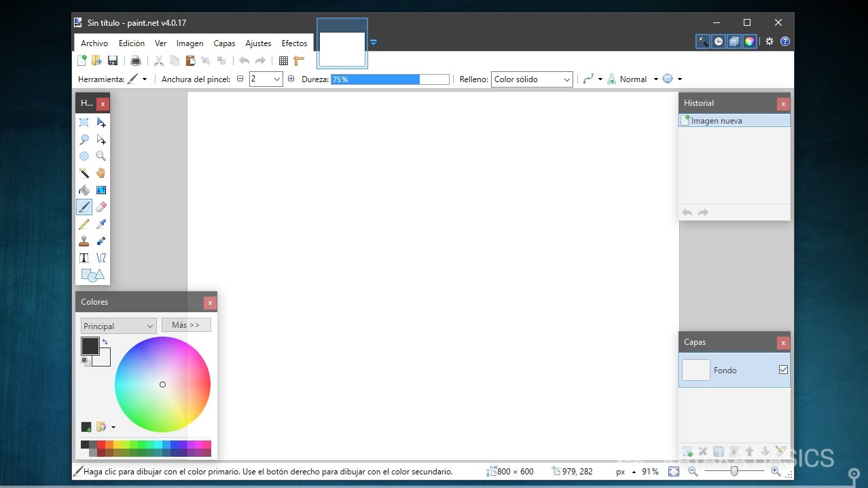Switch to the Eraser tool
Viewport: 868px width, 488px height.
click(x=101, y=207)
